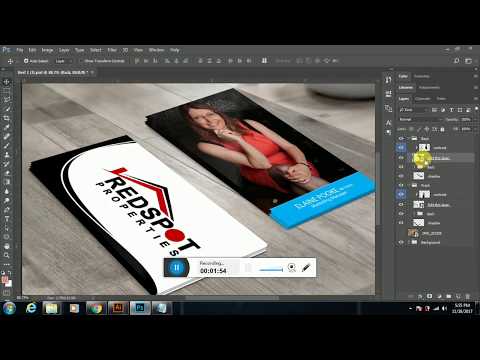Toggle Show Transform Controls checkbox
This screenshot has width=480, height=360.
[80, 61]
